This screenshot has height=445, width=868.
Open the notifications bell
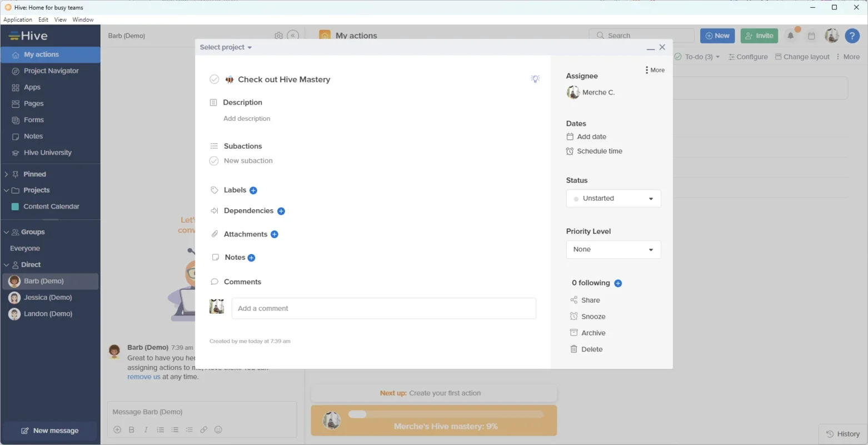point(791,36)
